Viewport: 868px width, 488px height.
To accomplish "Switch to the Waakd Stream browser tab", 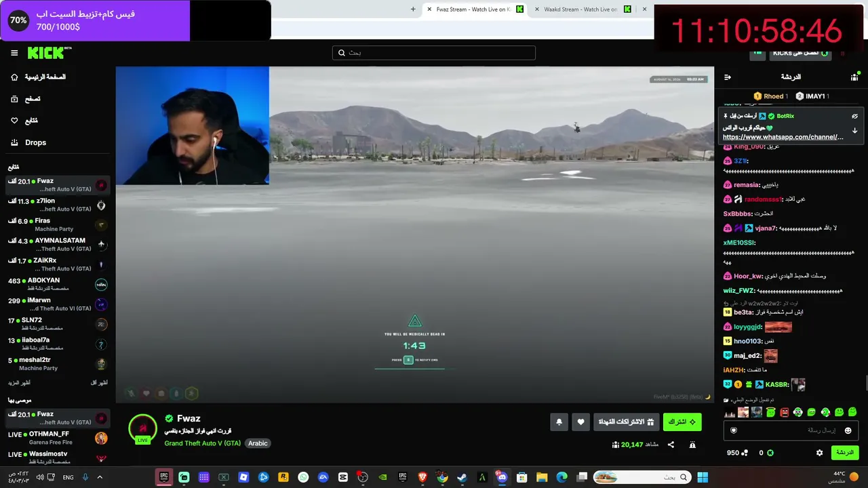I will pyautogui.click(x=583, y=9).
